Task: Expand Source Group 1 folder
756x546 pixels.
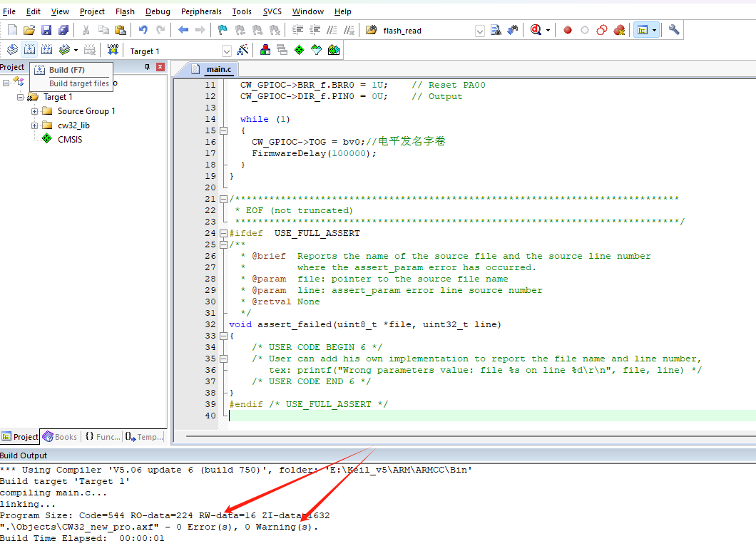Action: 35,111
